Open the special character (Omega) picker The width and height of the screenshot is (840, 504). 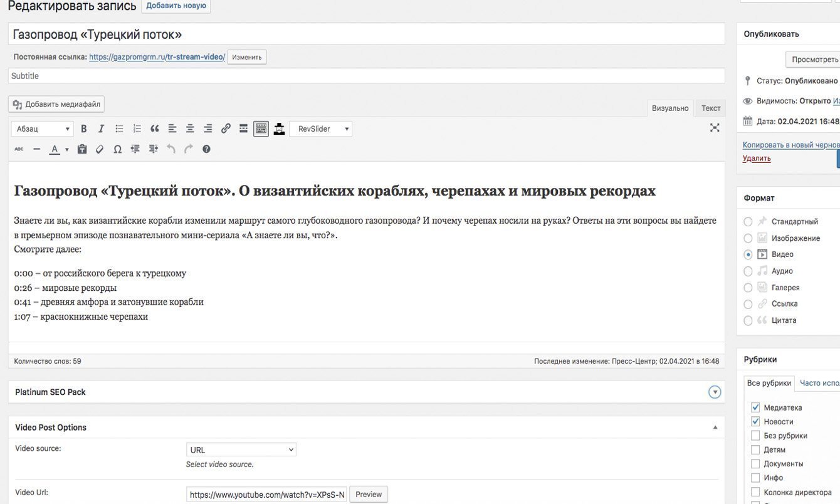(x=117, y=149)
